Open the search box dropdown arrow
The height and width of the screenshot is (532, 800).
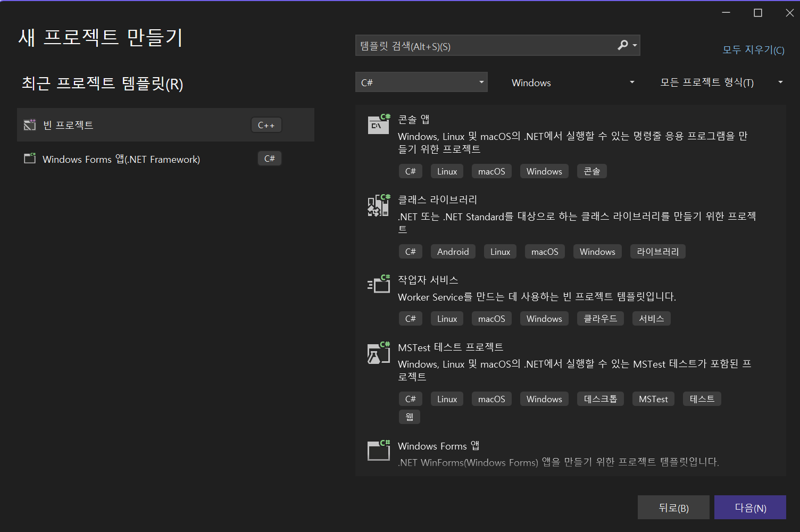click(x=635, y=46)
